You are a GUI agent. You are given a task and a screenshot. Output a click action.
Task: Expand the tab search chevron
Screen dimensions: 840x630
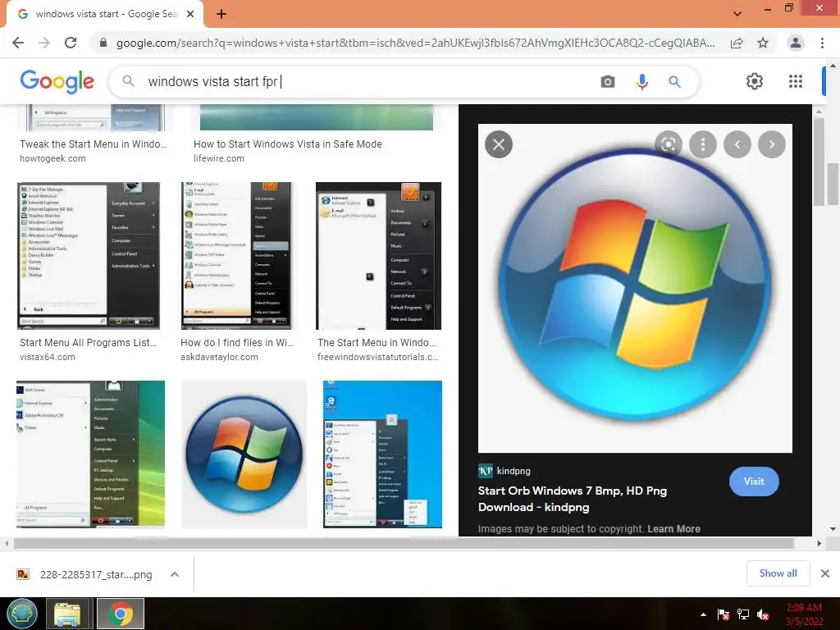point(737,14)
